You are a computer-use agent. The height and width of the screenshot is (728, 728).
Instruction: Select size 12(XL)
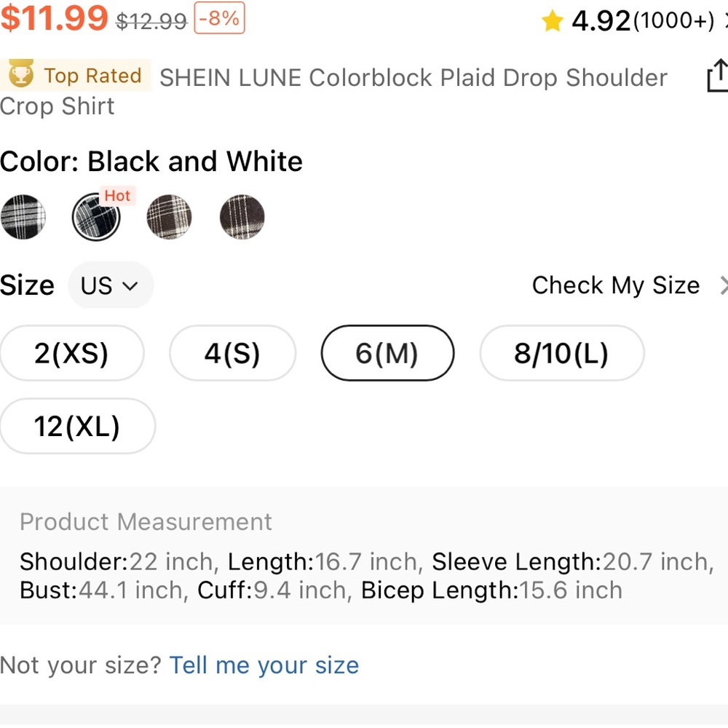[77, 426]
